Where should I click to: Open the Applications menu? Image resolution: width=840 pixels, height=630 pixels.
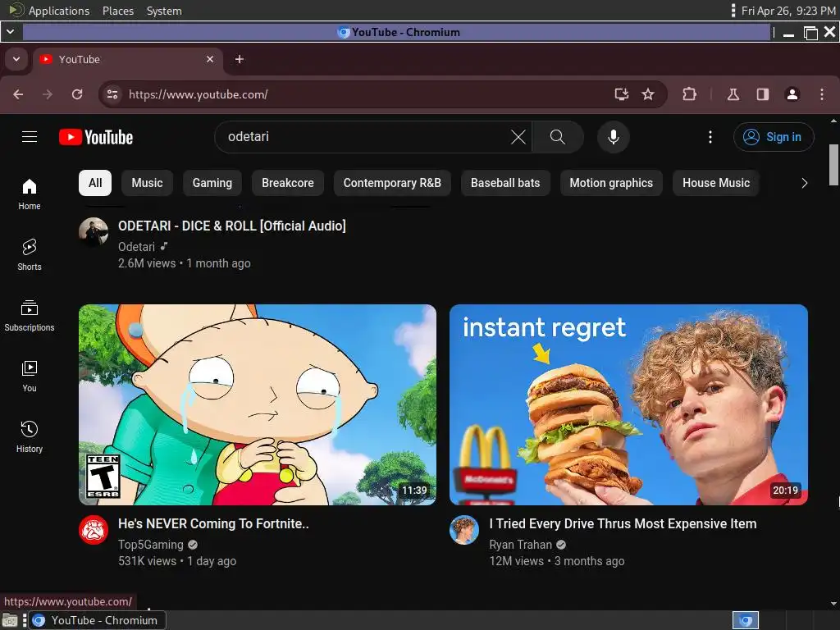click(x=59, y=11)
